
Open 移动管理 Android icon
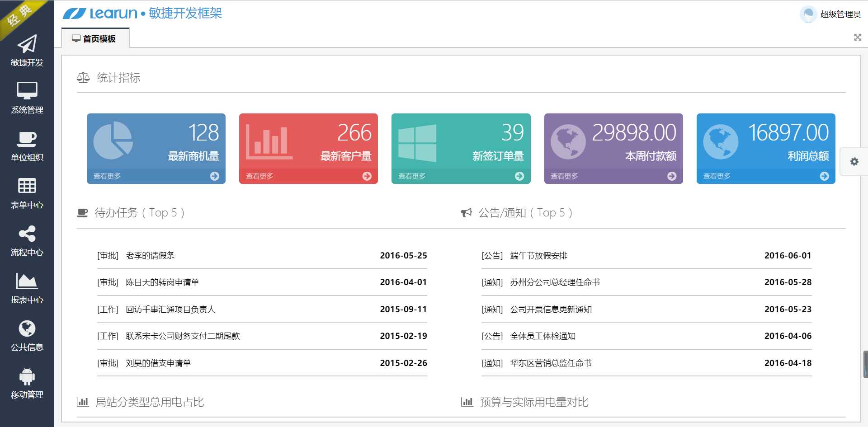[x=27, y=376]
